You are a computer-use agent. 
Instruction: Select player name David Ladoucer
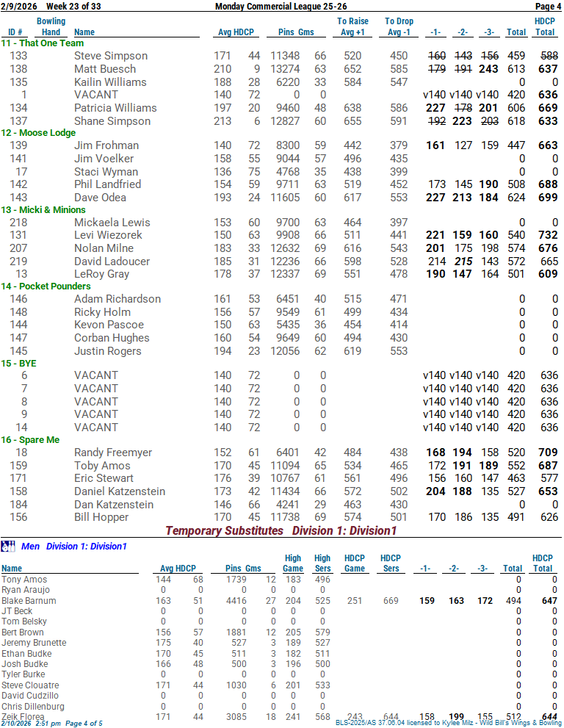point(112,262)
